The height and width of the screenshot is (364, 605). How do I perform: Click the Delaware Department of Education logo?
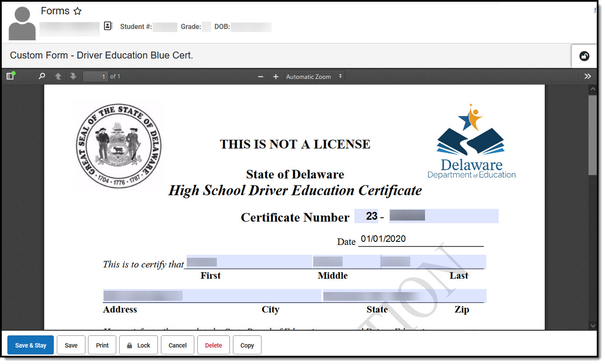(x=471, y=141)
